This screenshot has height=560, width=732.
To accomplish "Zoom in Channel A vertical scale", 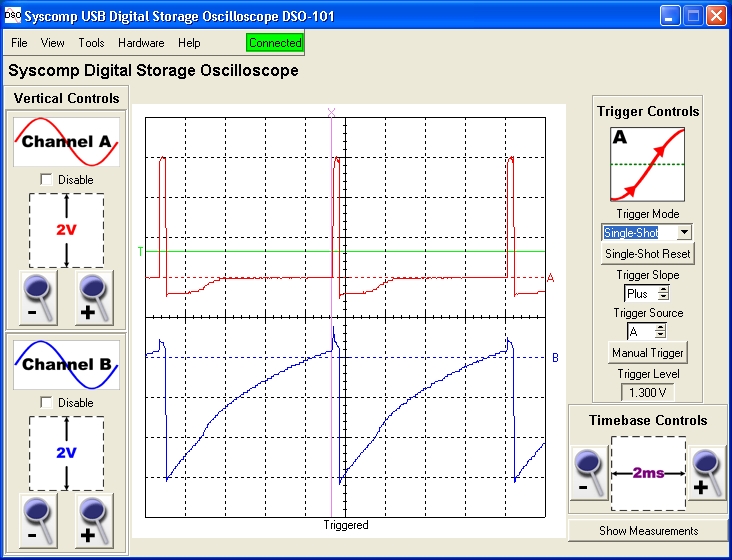I will [x=96, y=297].
